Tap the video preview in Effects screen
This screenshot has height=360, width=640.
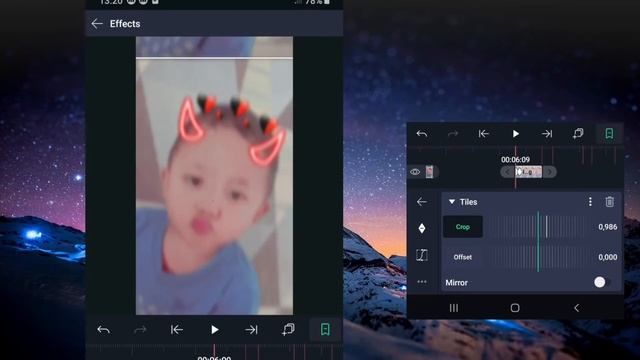point(214,176)
